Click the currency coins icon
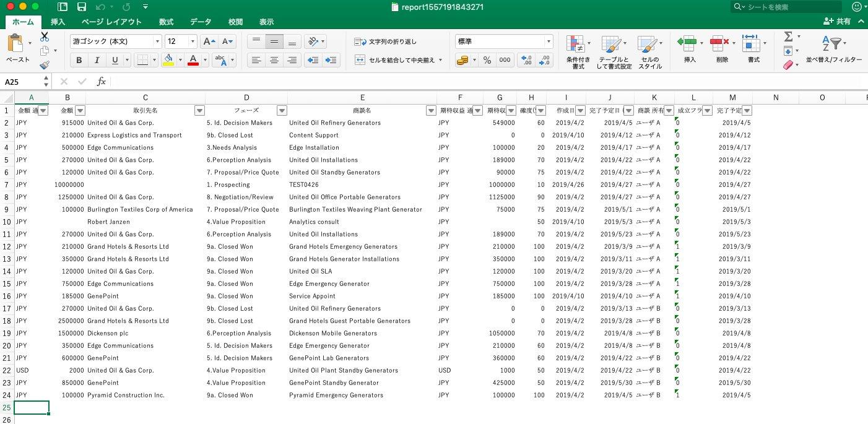Viewport: 868px width, 424px height. point(462,60)
